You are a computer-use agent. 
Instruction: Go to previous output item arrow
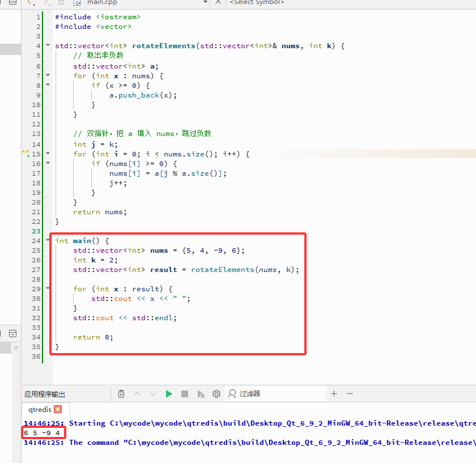point(137,394)
